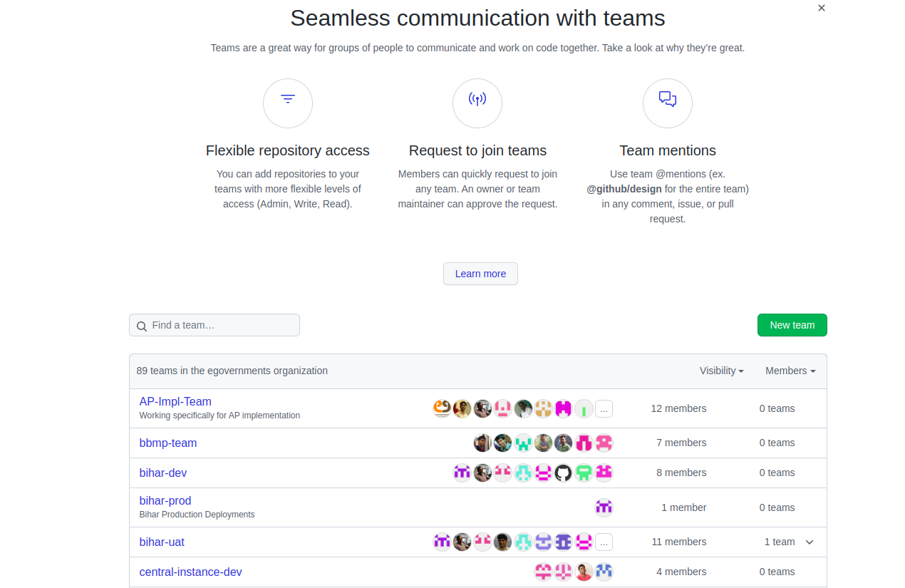
Task: Click the Flexible repository access filter icon
Action: tap(288, 100)
